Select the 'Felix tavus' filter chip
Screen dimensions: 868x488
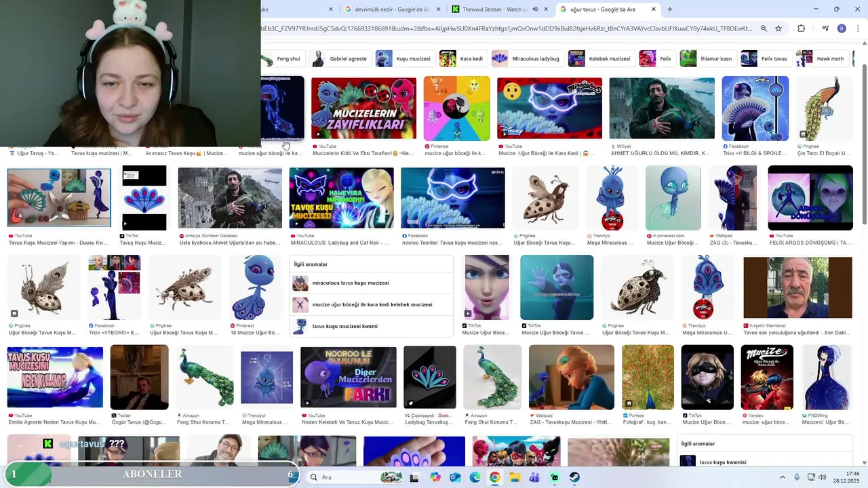click(x=766, y=59)
